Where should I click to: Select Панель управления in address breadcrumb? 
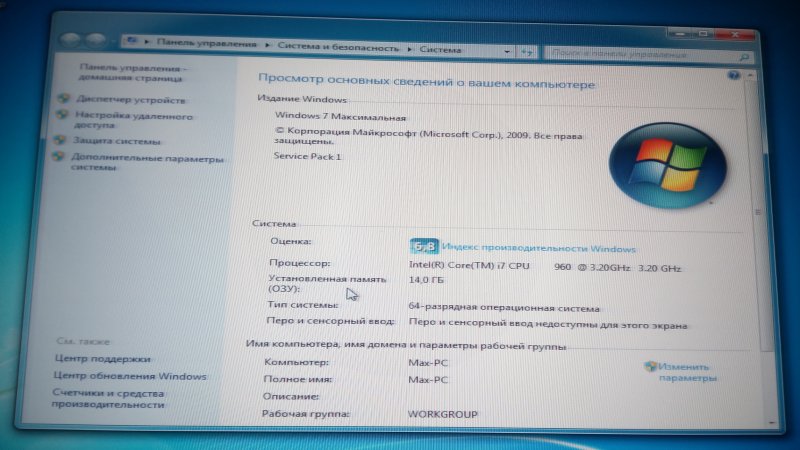(208, 45)
